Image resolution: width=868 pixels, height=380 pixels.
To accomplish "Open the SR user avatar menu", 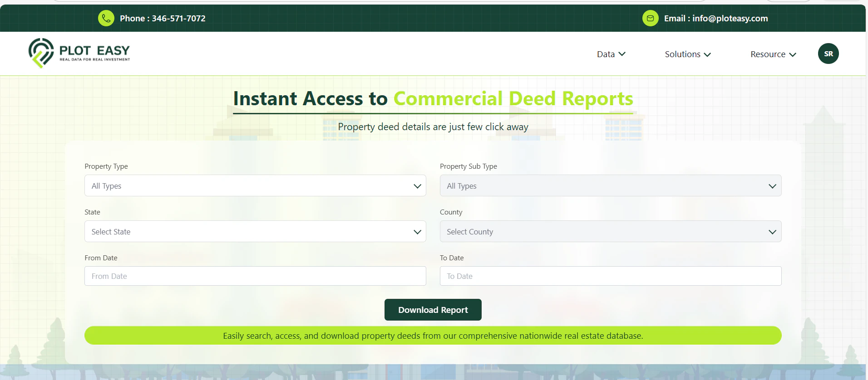I will [x=829, y=54].
